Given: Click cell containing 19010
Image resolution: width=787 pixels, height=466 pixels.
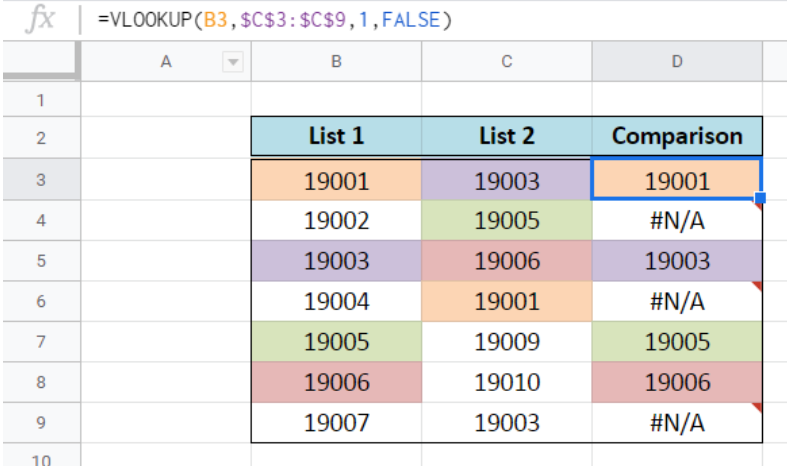Looking at the screenshot, I should [507, 382].
